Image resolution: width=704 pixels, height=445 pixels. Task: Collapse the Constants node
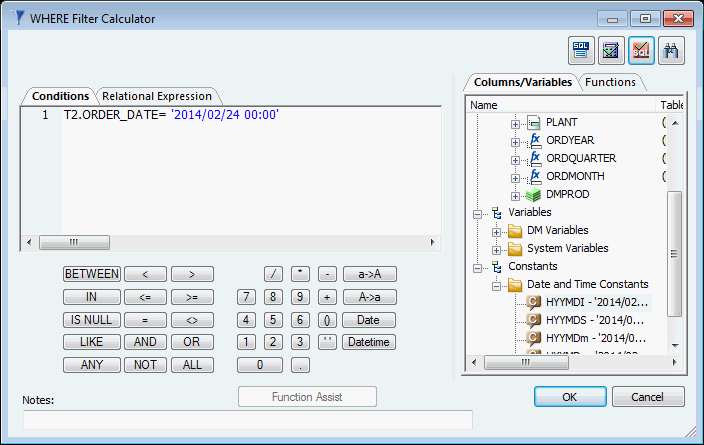[477, 268]
